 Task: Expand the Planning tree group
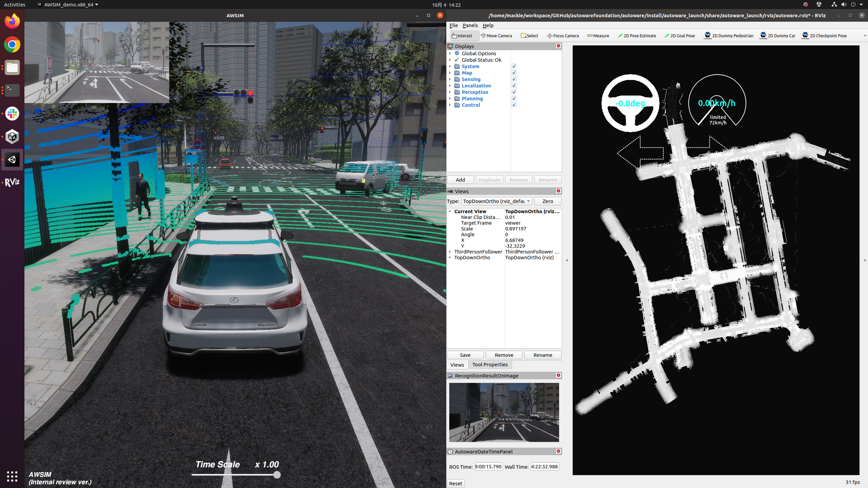450,98
